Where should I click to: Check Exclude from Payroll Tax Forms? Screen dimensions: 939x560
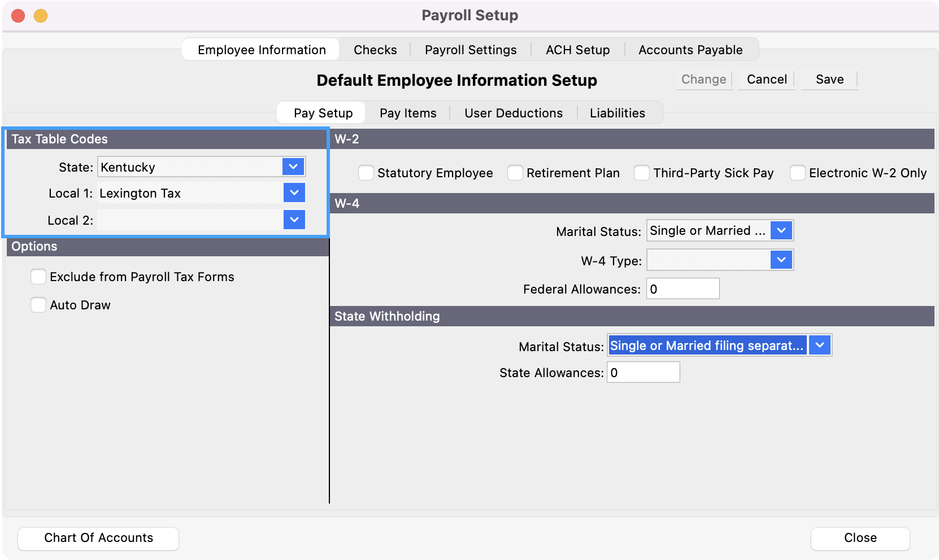pyautogui.click(x=38, y=277)
